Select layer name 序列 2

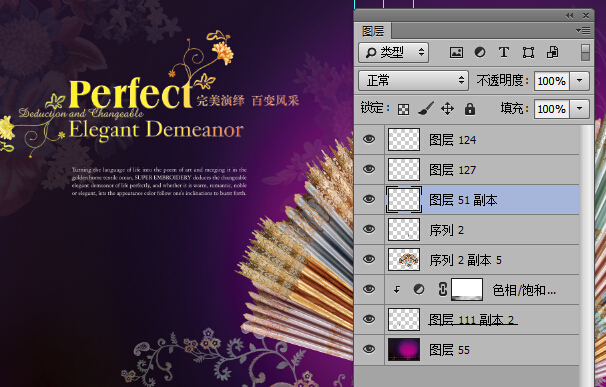(x=446, y=230)
